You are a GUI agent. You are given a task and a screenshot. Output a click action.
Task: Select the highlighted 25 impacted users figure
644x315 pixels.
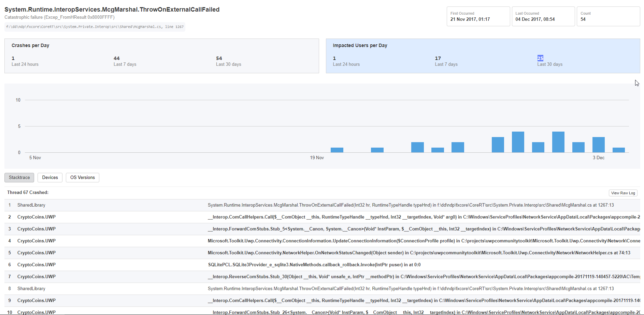(x=540, y=58)
